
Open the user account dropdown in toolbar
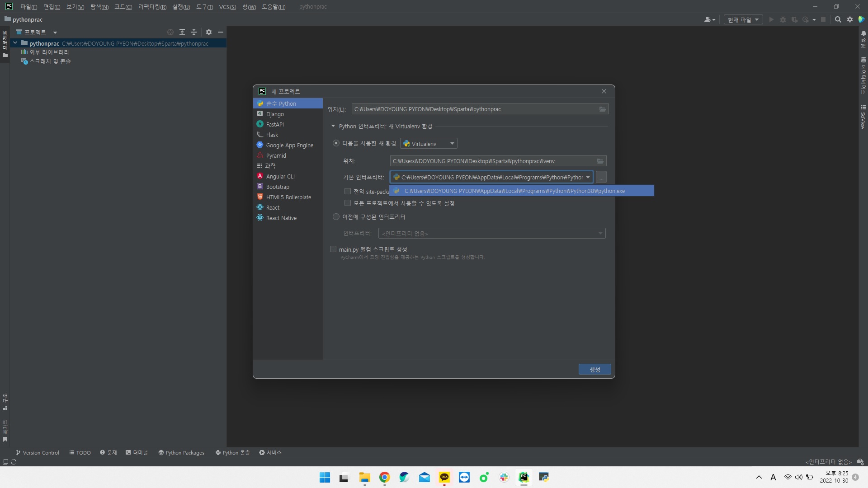[x=710, y=19]
